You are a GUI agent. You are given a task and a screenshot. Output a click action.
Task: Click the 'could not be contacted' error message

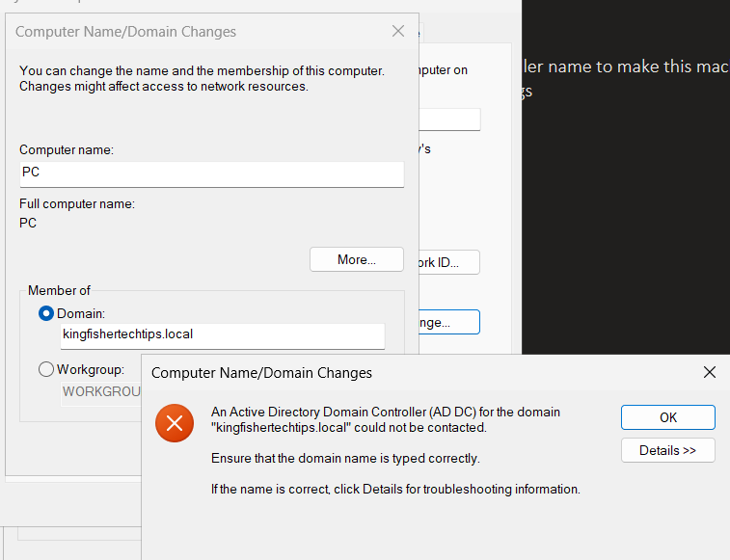point(386,420)
